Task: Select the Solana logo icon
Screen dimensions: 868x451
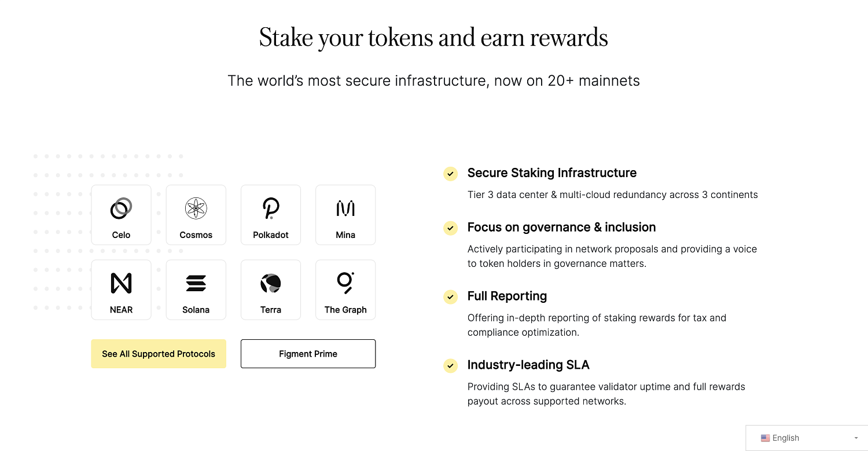Action: 196,283
